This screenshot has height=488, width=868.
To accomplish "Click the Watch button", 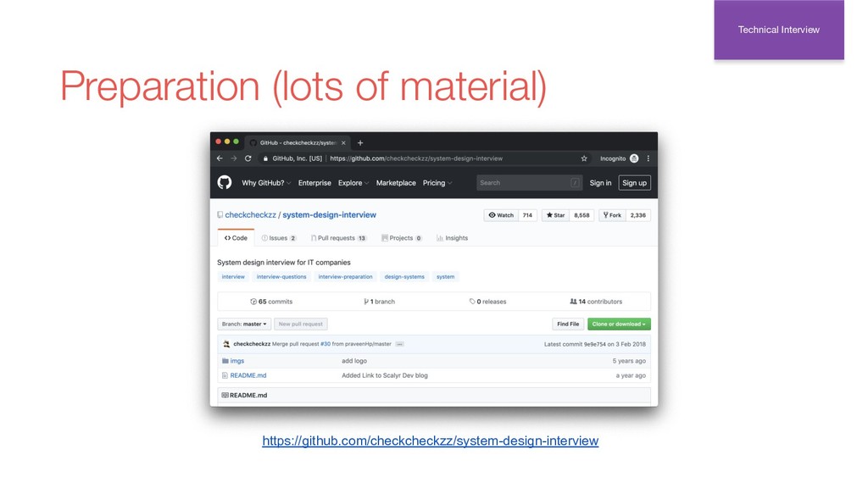I will coord(501,215).
